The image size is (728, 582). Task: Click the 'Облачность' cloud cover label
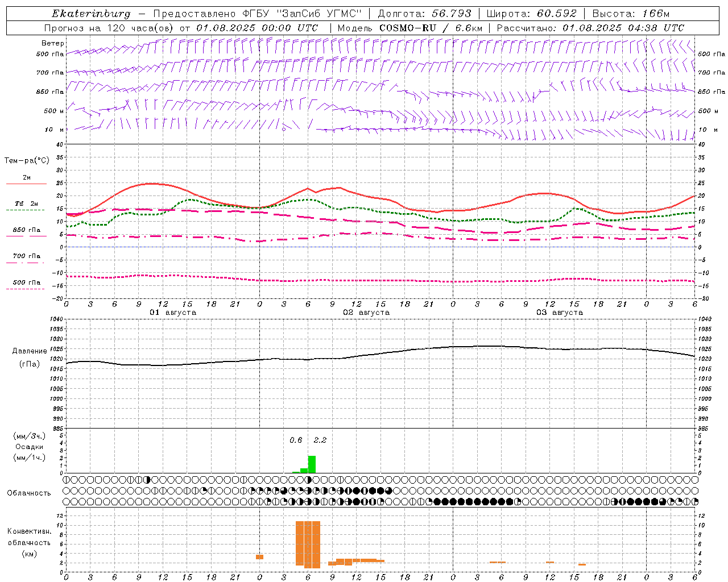[x=29, y=493]
